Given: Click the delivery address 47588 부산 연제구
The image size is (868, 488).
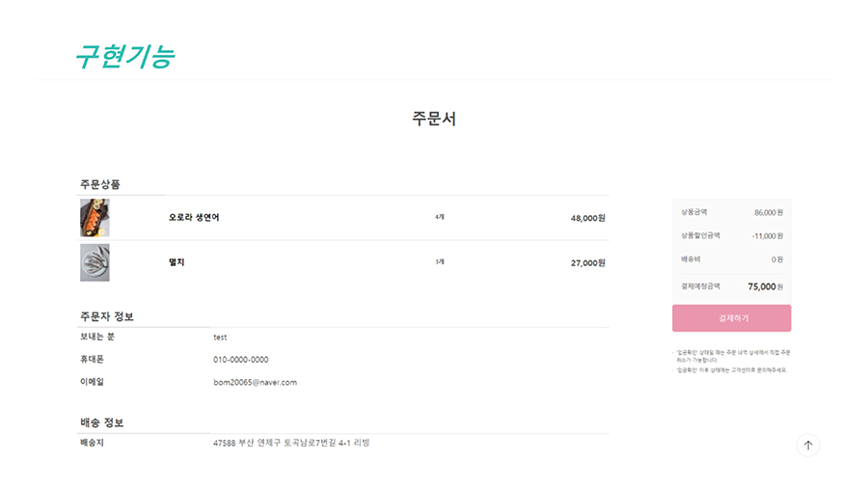Looking at the screenshot, I should [x=291, y=443].
